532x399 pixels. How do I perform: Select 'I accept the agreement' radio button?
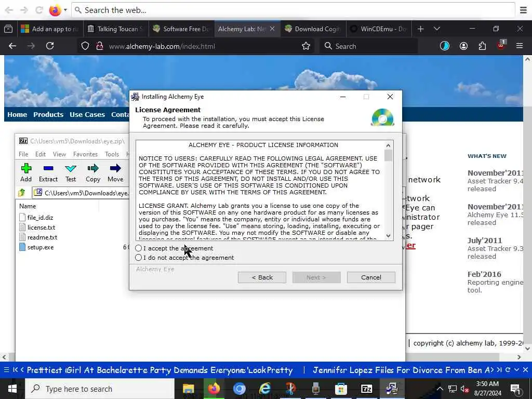(x=138, y=248)
